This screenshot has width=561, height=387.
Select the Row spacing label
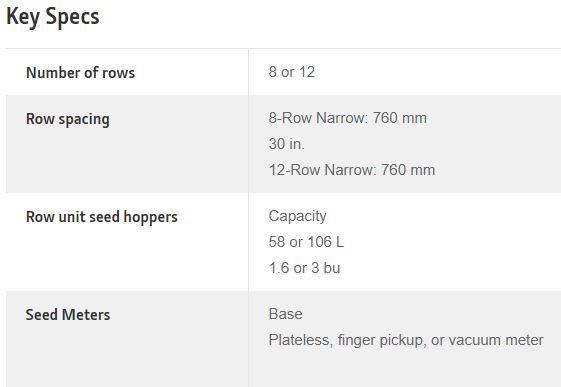(68, 119)
